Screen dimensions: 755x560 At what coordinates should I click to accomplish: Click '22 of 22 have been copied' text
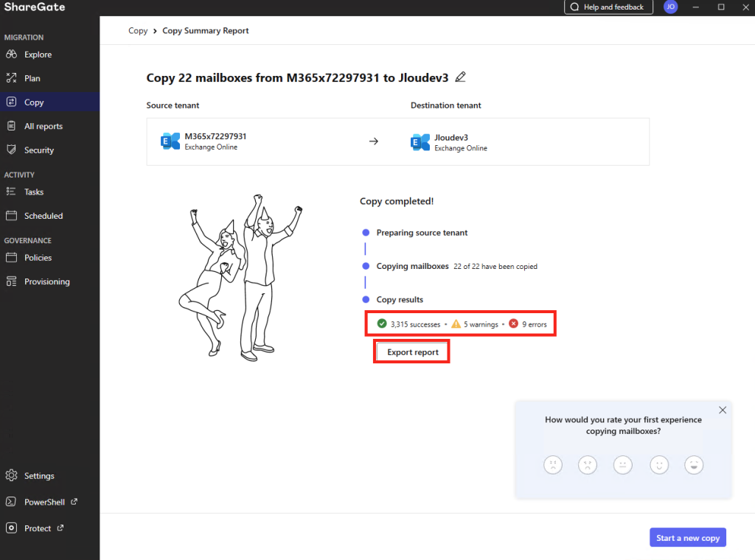tap(495, 266)
